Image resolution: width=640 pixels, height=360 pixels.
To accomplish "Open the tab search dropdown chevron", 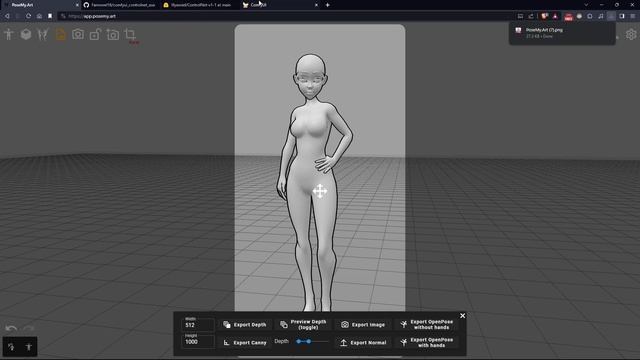I will click(586, 5).
